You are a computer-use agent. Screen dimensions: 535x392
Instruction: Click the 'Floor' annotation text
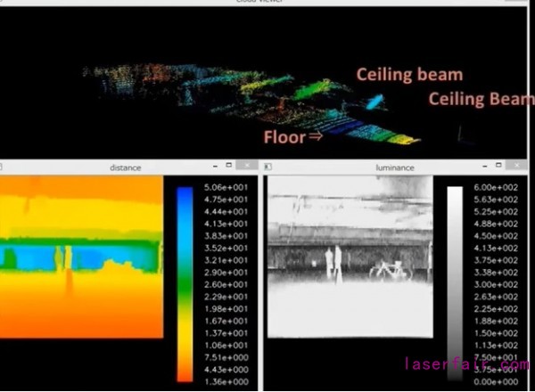point(283,137)
